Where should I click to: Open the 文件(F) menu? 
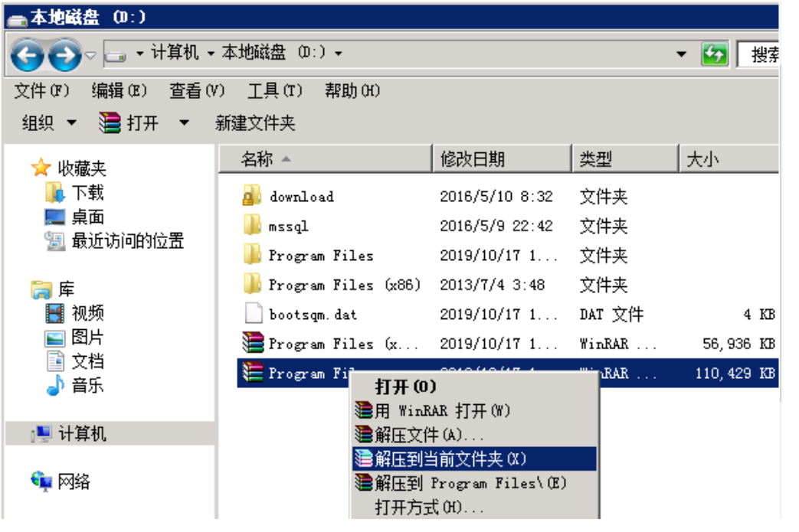pyautogui.click(x=41, y=91)
